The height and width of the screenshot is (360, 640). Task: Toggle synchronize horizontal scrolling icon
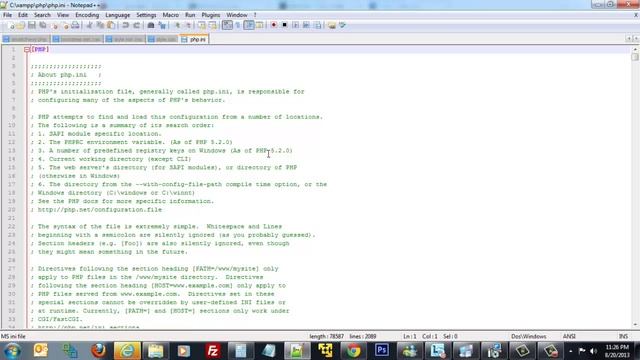pos(213,25)
